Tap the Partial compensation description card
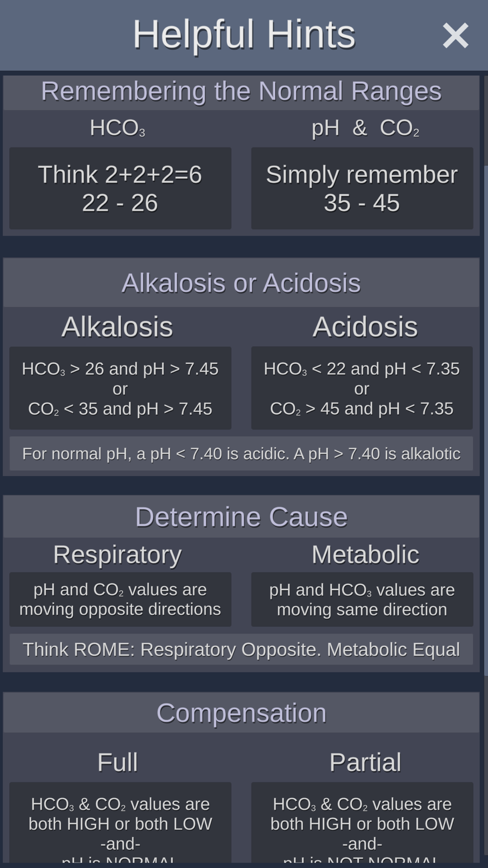 (x=362, y=825)
